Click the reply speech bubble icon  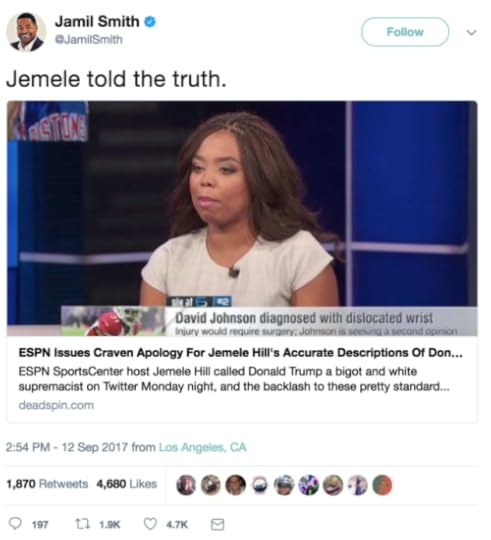point(15,524)
